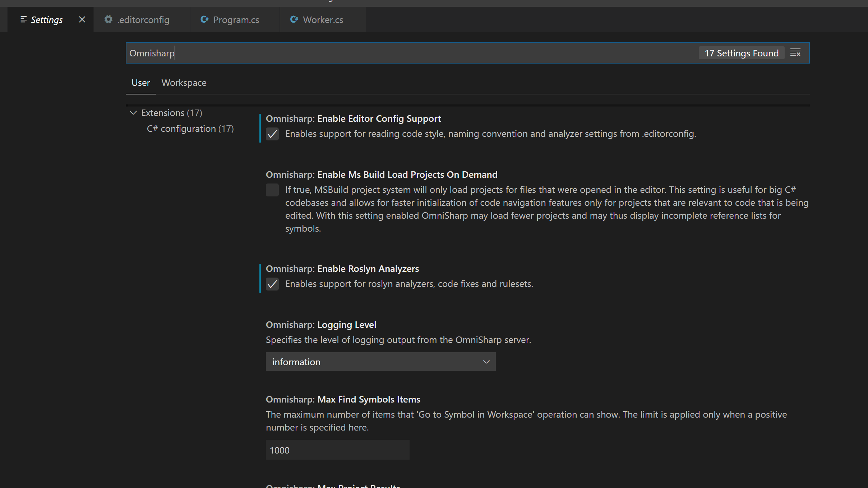This screenshot has width=868, height=488.
Task: Click the Max Project Results setting title
Action: [333, 486]
